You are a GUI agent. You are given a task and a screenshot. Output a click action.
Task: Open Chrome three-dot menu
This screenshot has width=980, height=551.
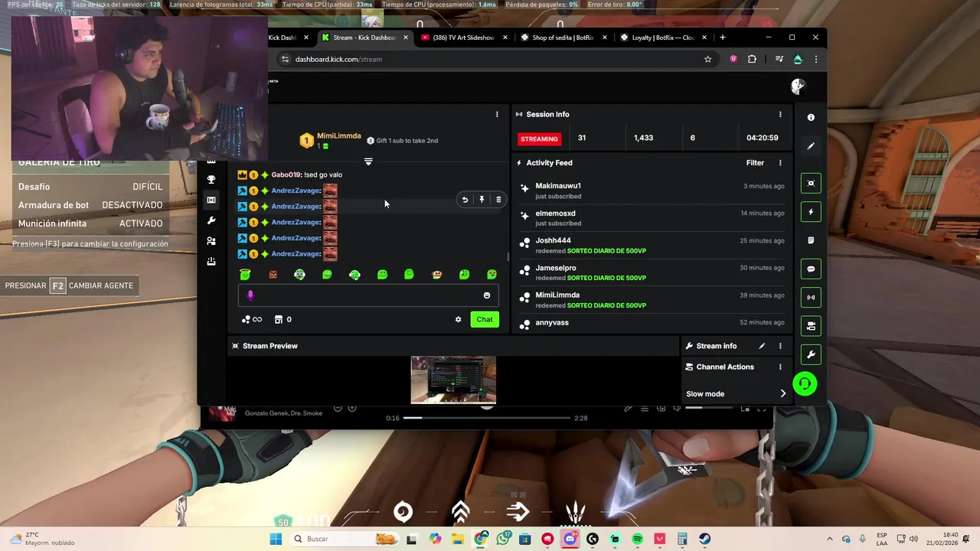click(x=815, y=59)
